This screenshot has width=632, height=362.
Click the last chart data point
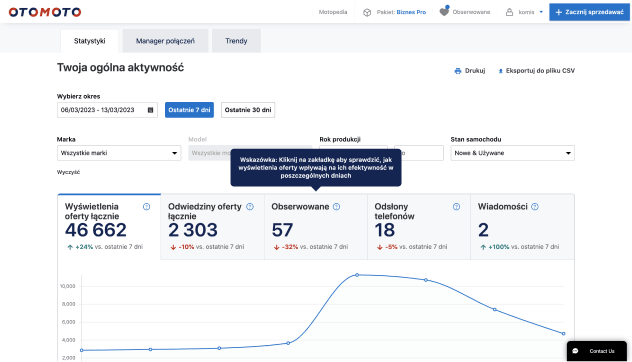click(x=563, y=334)
